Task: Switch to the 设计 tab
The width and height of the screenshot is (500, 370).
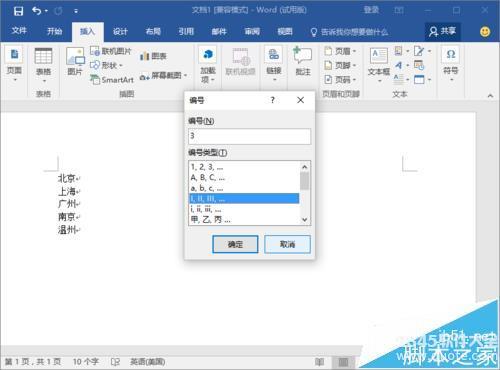Action: tap(120, 31)
